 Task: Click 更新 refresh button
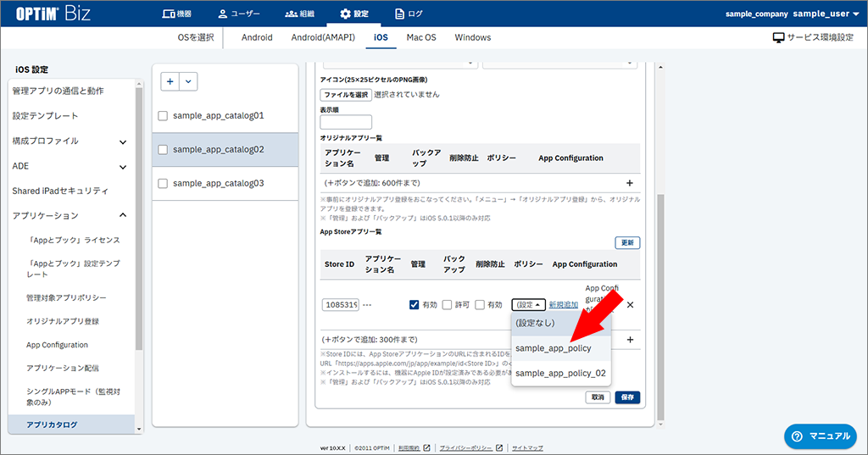coord(627,243)
